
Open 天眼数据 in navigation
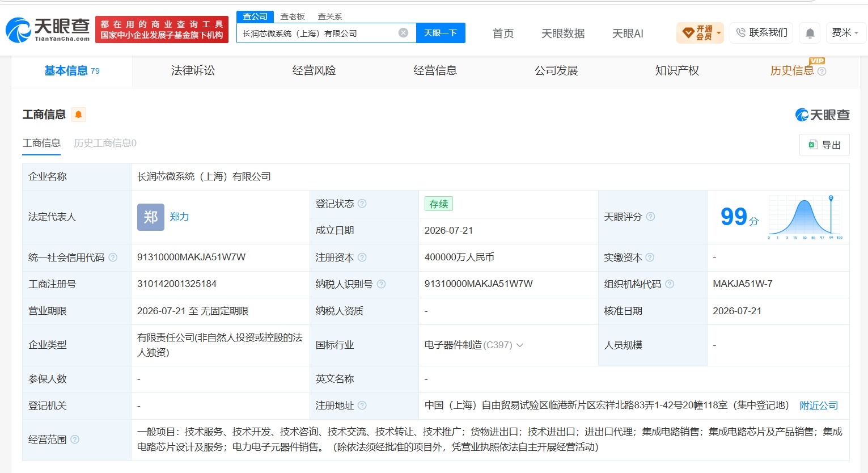point(563,33)
